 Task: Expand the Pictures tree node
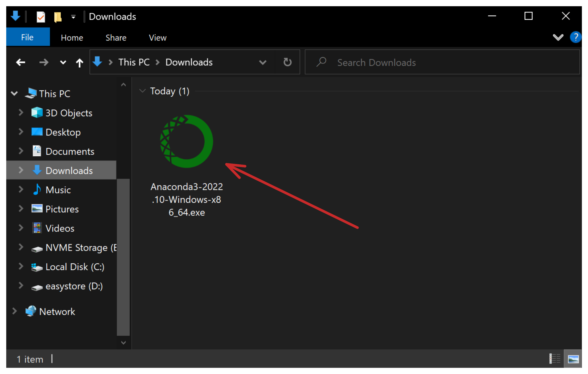(21, 209)
